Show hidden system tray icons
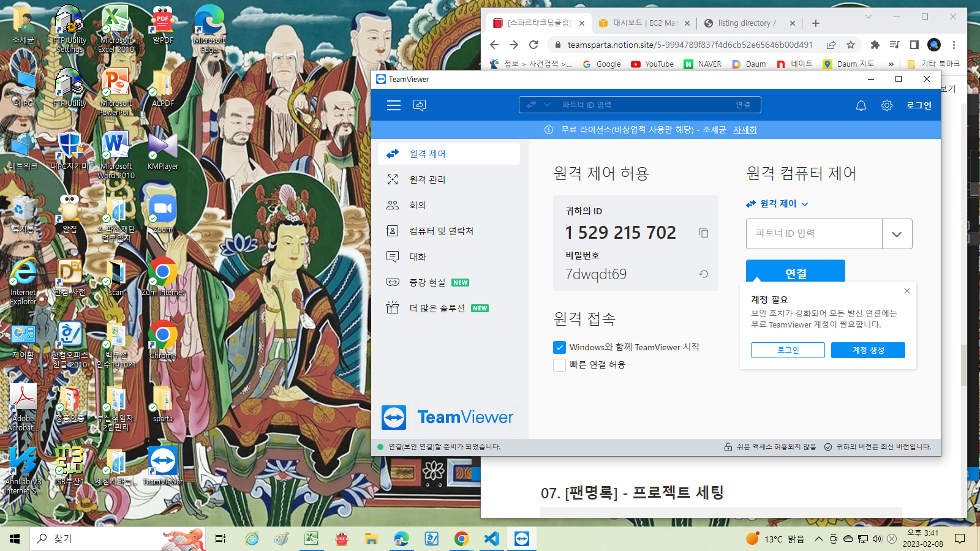The width and height of the screenshot is (980, 551). click(818, 539)
